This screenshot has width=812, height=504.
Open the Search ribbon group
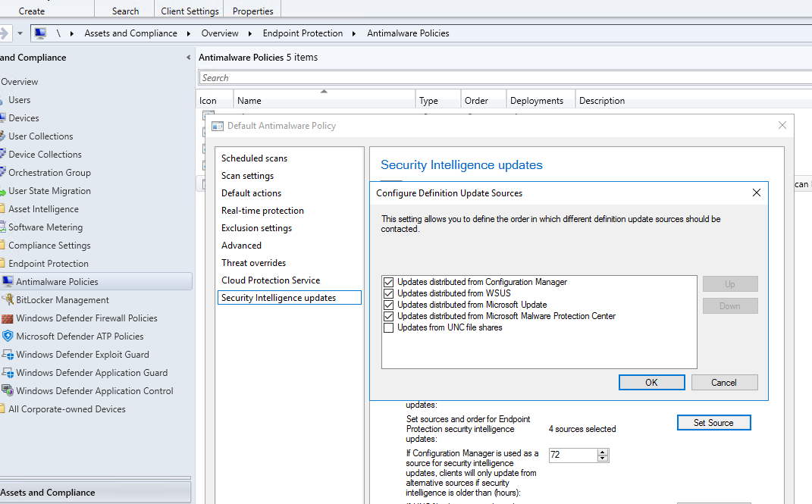[125, 11]
